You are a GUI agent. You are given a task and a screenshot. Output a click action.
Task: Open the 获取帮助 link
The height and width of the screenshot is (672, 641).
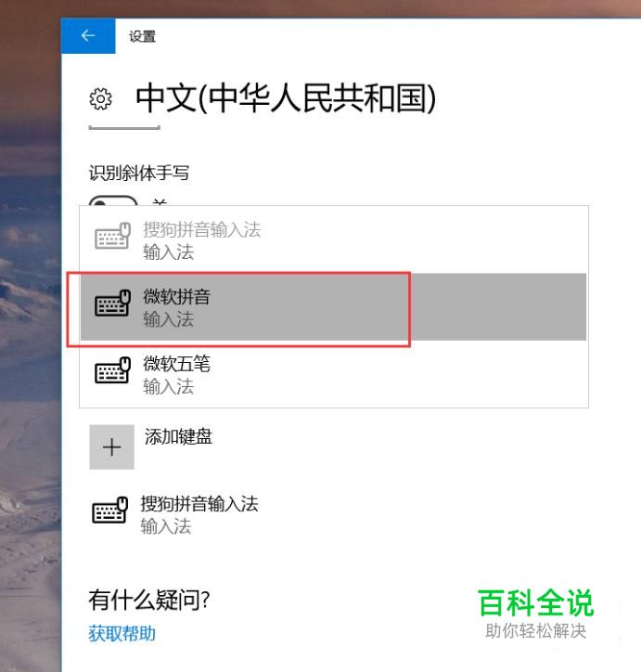pos(122,633)
